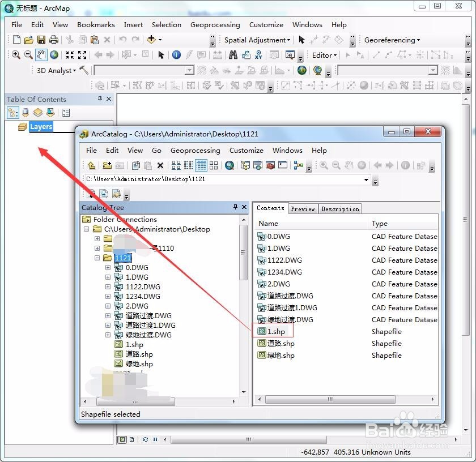Collapse the Desktop folder connection
The height and width of the screenshot is (462, 476).
[x=87, y=229]
